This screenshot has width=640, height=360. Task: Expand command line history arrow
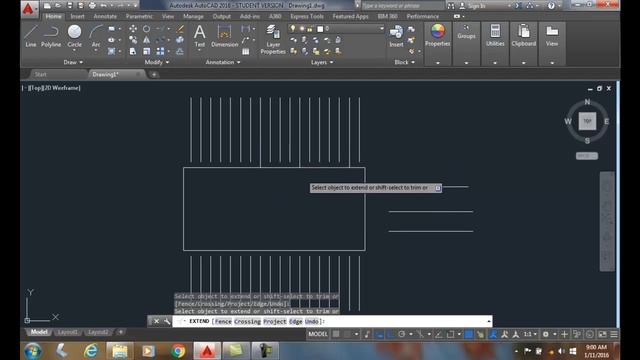click(x=489, y=322)
